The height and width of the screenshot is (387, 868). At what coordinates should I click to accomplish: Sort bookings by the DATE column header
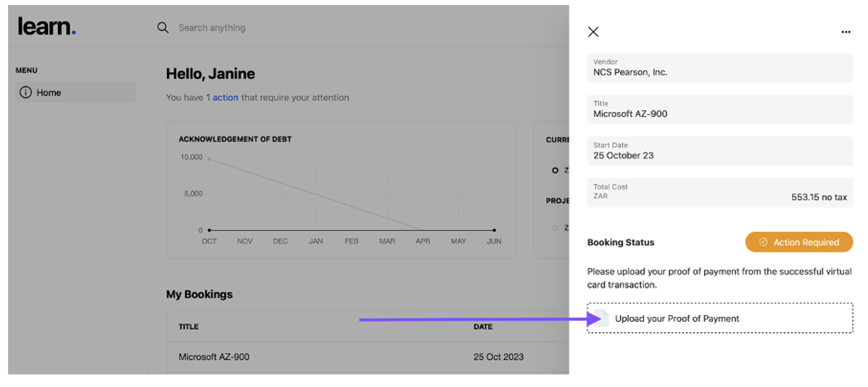(x=483, y=327)
